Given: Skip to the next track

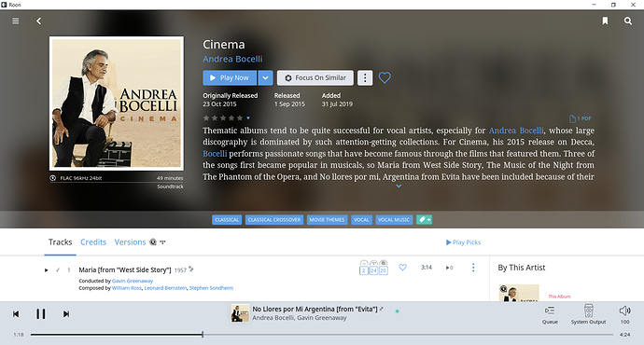Looking at the screenshot, I should coord(65,314).
